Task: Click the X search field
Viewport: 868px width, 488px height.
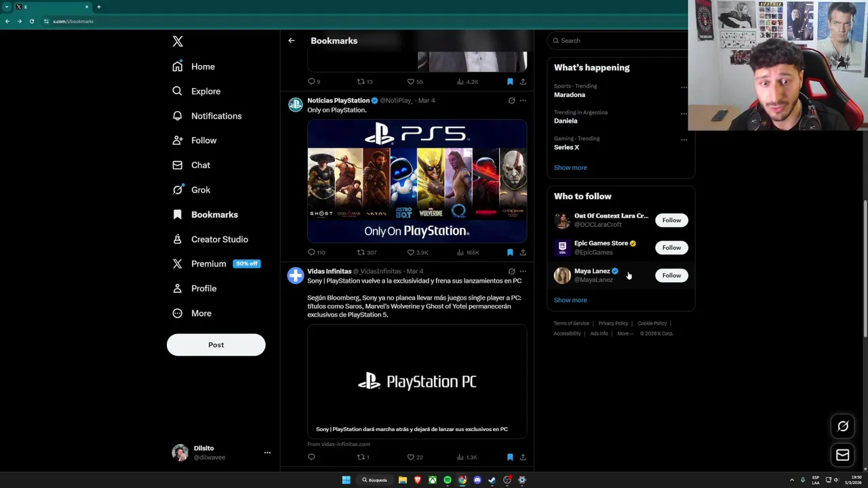Action: 620,41
